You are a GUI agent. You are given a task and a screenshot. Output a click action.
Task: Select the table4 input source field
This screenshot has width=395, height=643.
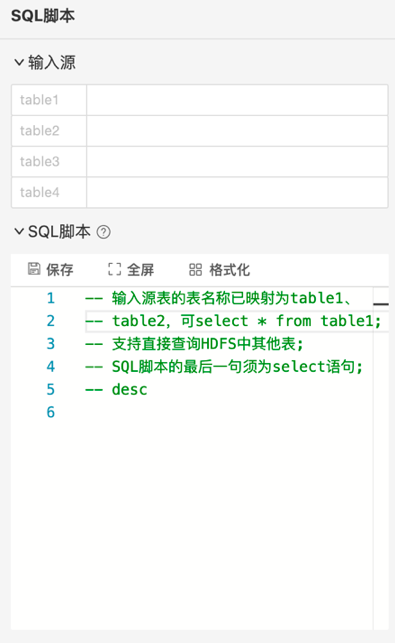click(237, 192)
